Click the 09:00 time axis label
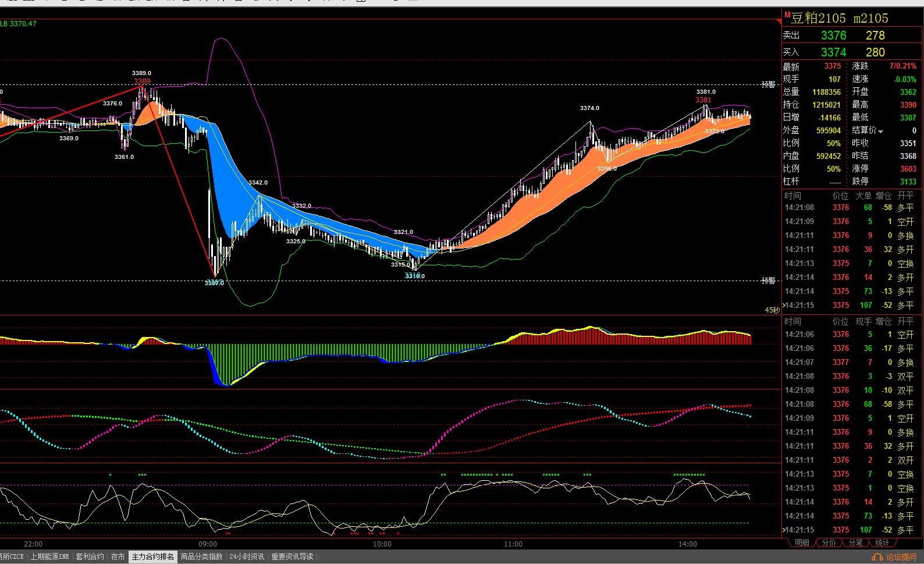 [x=208, y=544]
